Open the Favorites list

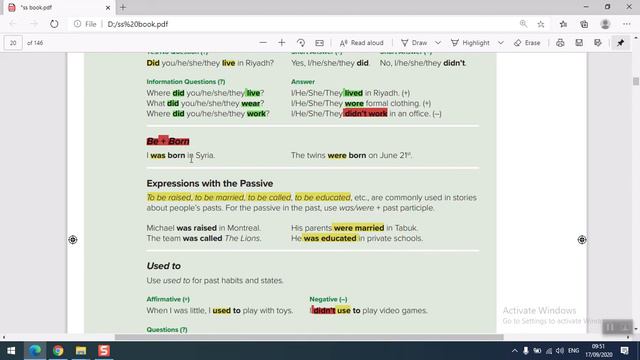[564, 24]
